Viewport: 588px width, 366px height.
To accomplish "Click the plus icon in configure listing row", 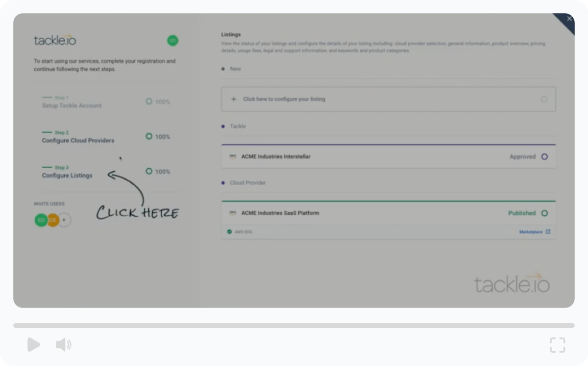I will [x=234, y=99].
